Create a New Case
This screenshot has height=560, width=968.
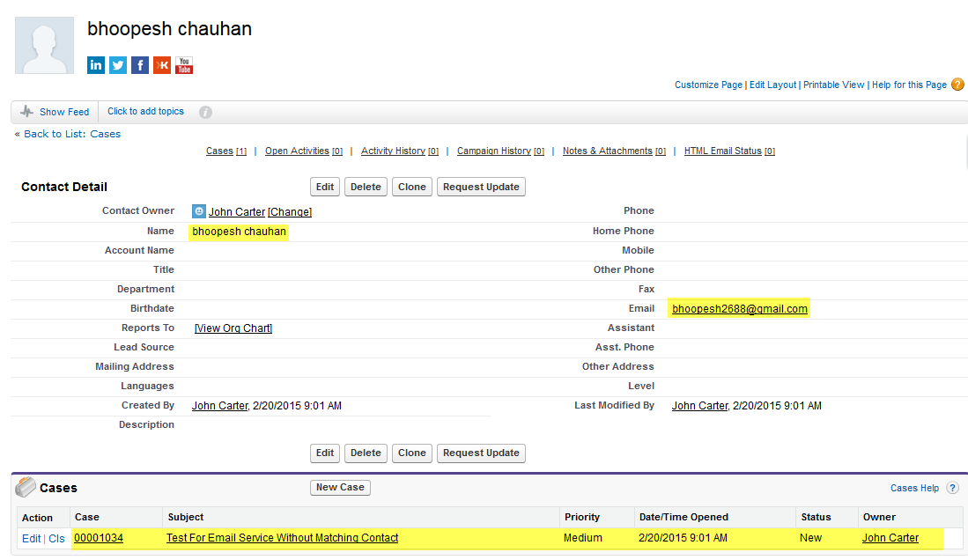[340, 487]
